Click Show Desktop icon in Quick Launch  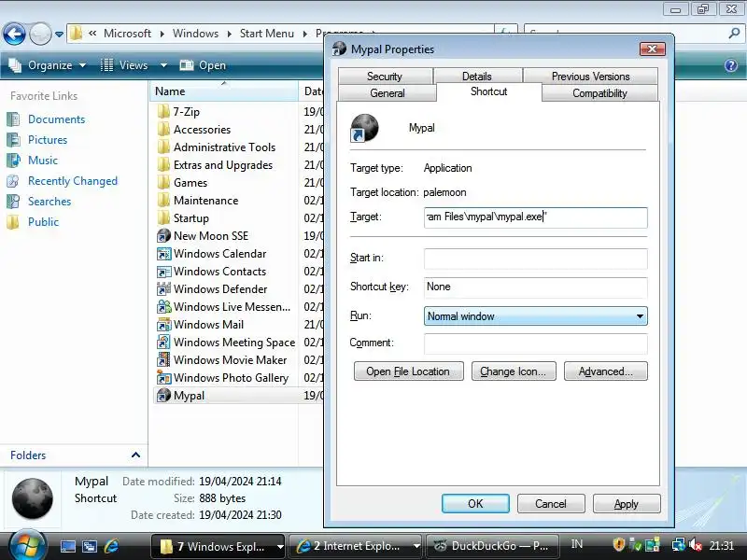click(67, 546)
